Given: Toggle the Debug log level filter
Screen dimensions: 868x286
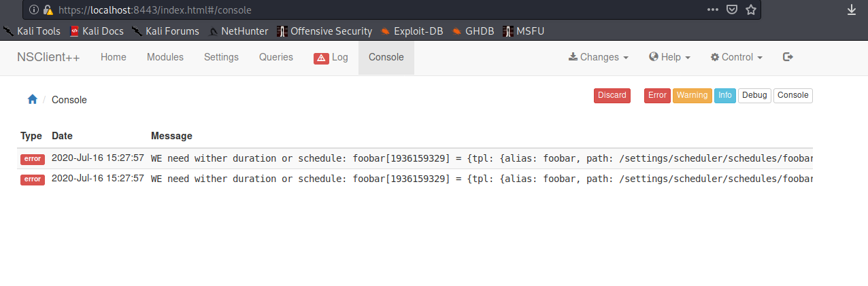Looking at the screenshot, I should coord(754,96).
